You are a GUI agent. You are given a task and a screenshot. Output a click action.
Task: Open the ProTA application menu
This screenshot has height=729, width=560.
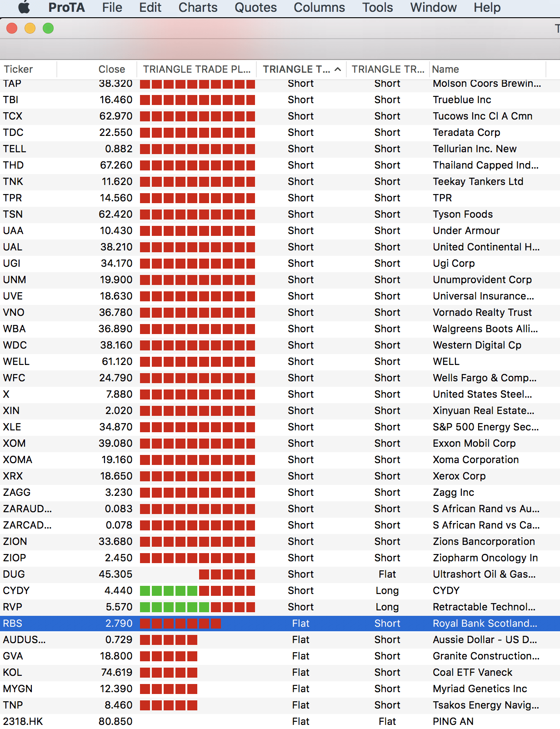point(66,7)
